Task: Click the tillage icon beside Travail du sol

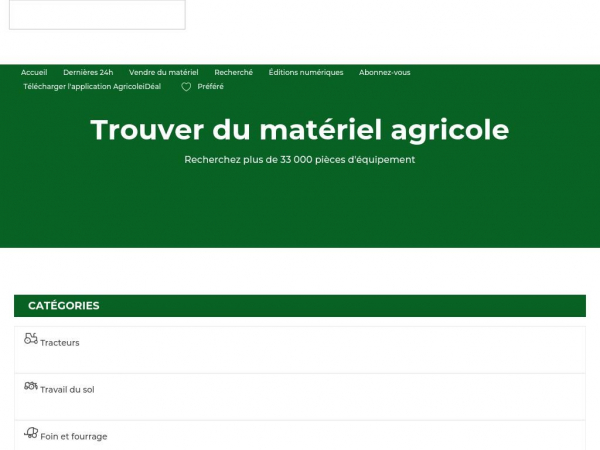Action: coord(31,386)
